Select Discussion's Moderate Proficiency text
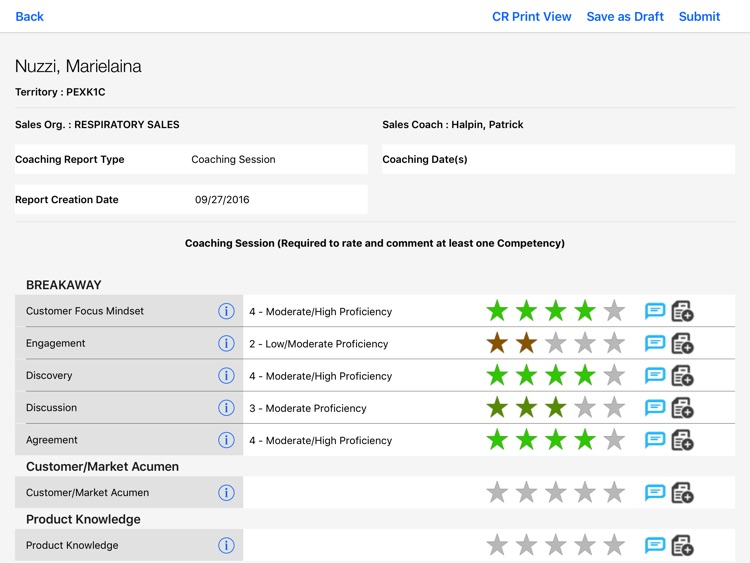This screenshot has width=750, height=563. [x=308, y=408]
